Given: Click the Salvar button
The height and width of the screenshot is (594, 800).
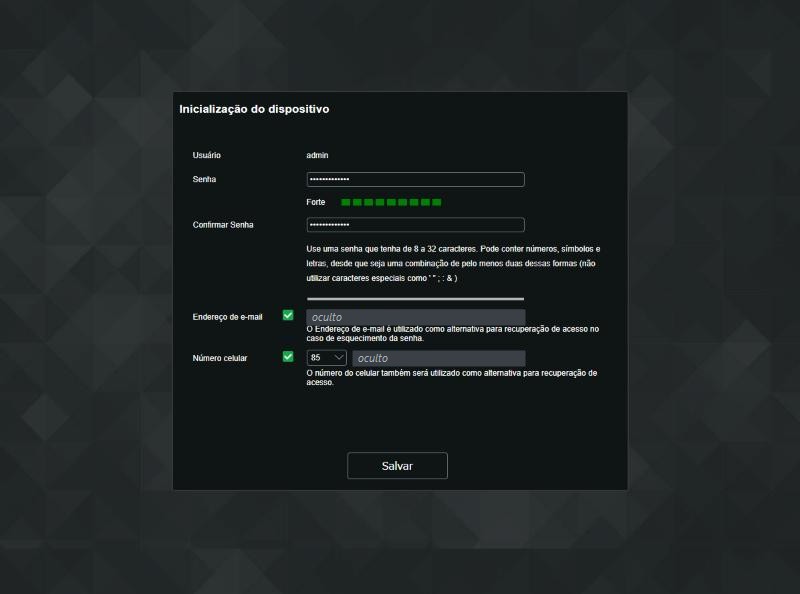Looking at the screenshot, I should click(397, 465).
